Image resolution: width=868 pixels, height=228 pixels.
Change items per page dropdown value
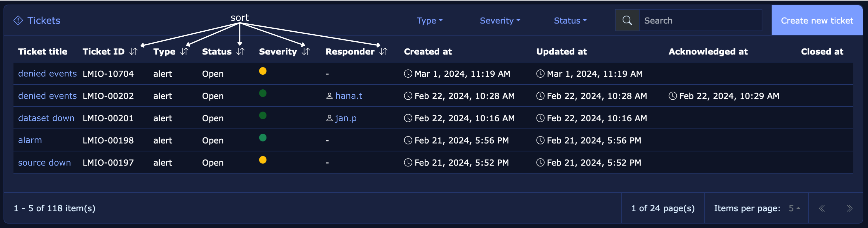794,208
